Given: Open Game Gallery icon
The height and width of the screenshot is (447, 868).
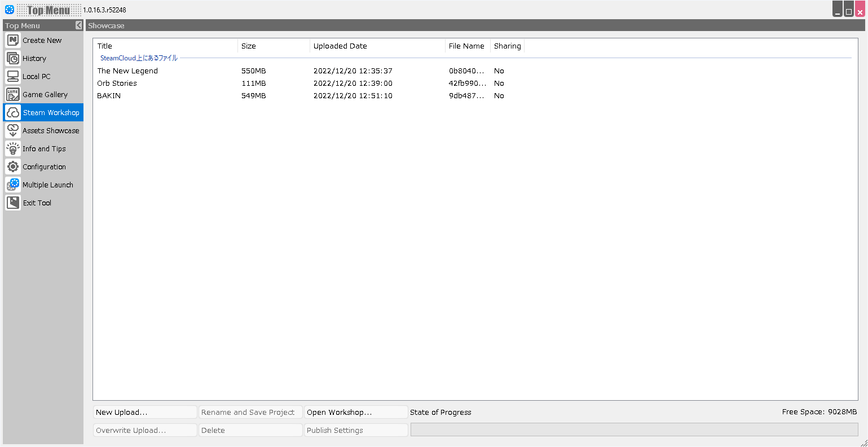Looking at the screenshot, I should 13,95.
